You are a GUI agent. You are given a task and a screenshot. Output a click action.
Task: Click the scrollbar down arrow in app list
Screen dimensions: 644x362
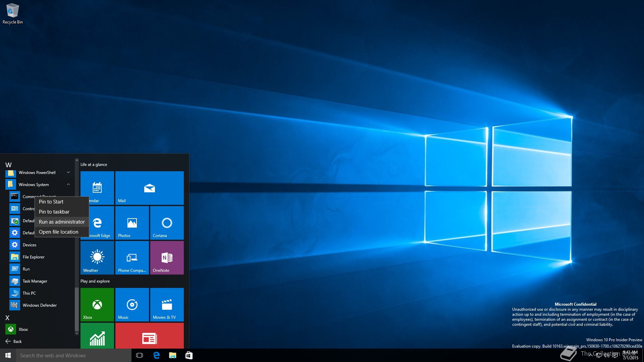point(76,333)
